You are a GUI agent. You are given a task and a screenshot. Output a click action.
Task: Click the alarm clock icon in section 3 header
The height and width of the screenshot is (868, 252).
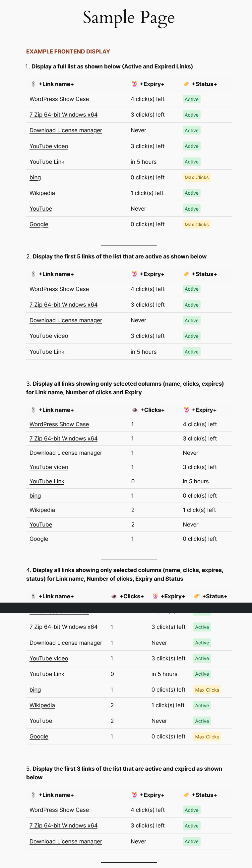click(186, 410)
